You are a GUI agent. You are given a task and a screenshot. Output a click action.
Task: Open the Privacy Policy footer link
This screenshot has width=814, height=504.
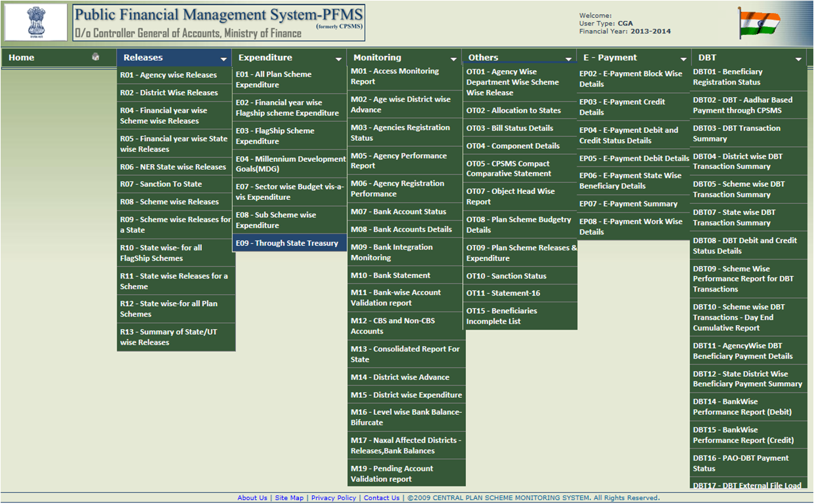pyautogui.click(x=334, y=498)
